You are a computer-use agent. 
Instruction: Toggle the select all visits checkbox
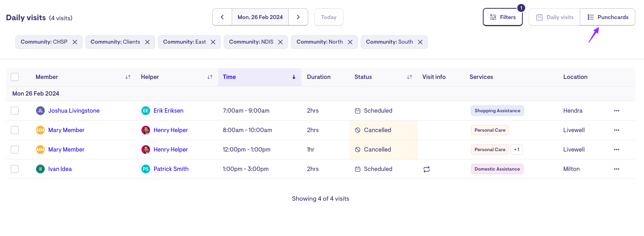pyautogui.click(x=15, y=77)
